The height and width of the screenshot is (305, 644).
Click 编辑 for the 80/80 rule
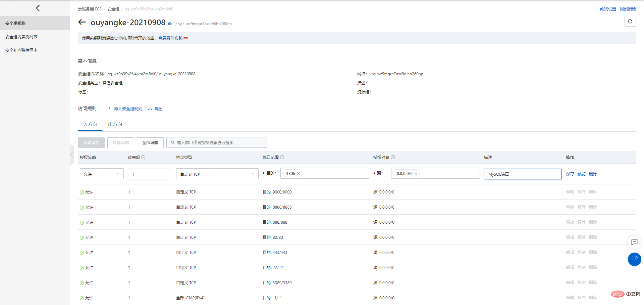(x=570, y=237)
